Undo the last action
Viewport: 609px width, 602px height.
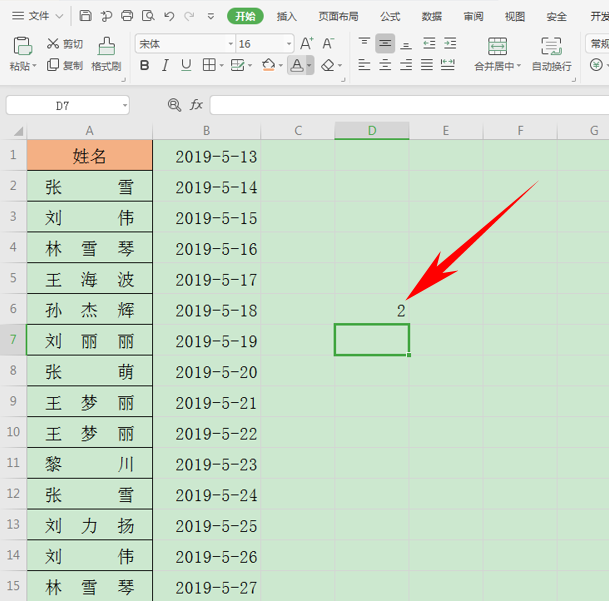169,16
